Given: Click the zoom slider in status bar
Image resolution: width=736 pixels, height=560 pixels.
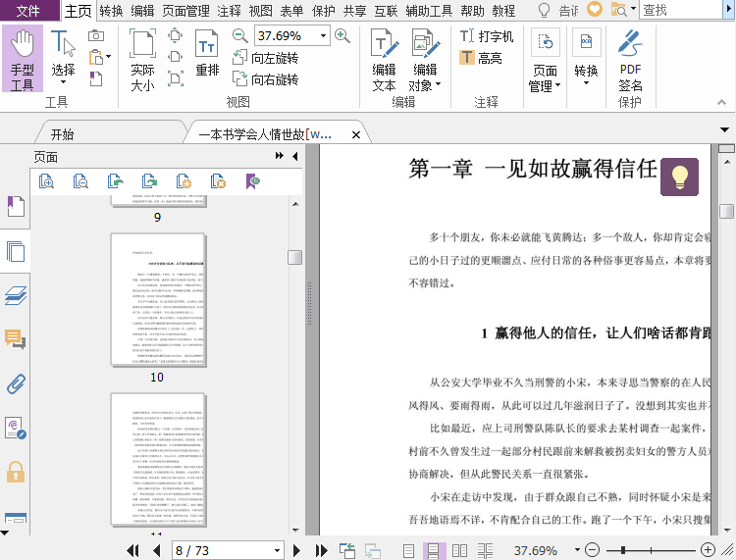Looking at the screenshot, I should 650,551.
